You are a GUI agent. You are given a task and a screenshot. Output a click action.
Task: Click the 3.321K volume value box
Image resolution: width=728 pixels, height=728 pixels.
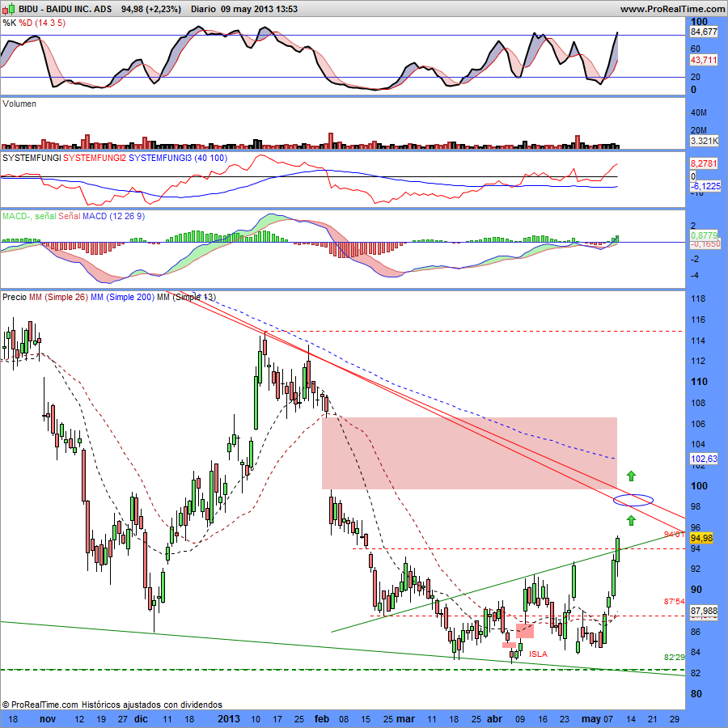(704, 140)
